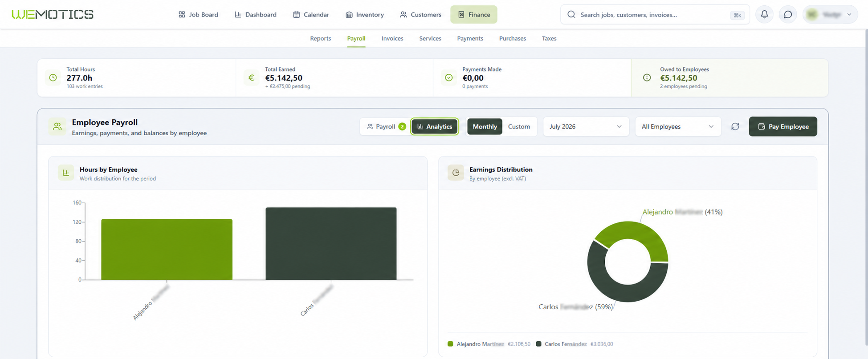Click the 160 y-axis label
The width and height of the screenshot is (868, 359).
[x=77, y=202]
